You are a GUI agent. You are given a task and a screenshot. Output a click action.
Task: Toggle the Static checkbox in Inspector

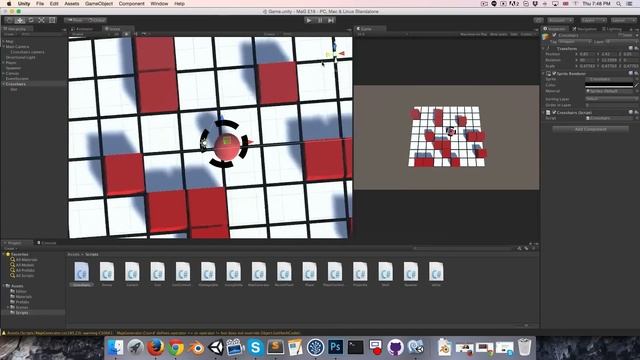[621, 36]
